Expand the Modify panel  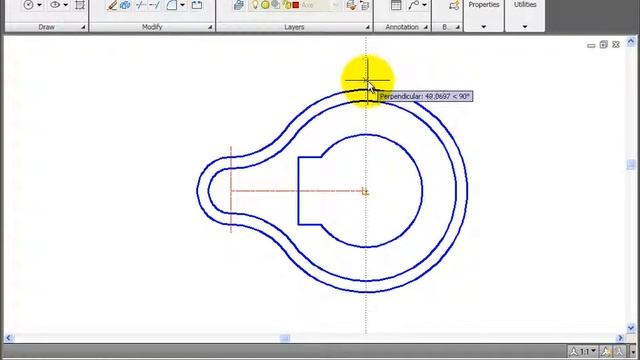(x=210, y=27)
